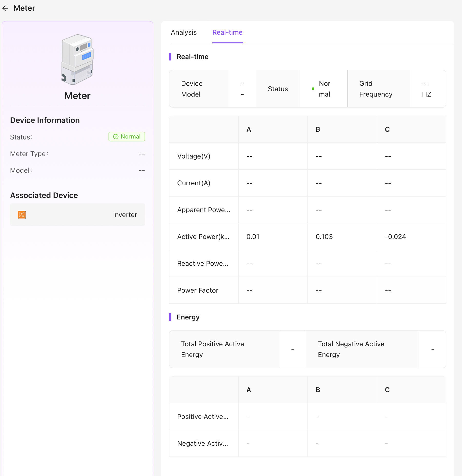Image resolution: width=462 pixels, height=476 pixels.
Task: Click the Device Model label cell
Action: click(192, 89)
